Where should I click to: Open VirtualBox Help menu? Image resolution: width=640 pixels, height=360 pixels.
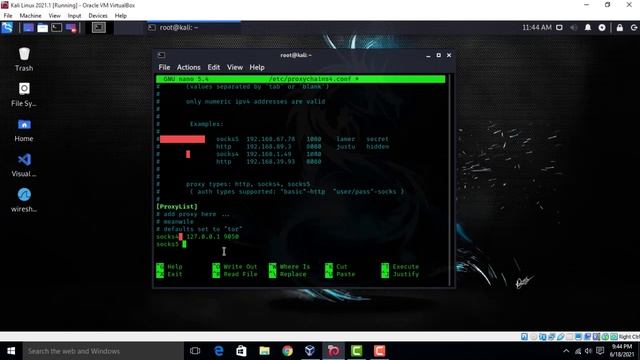coord(120,16)
